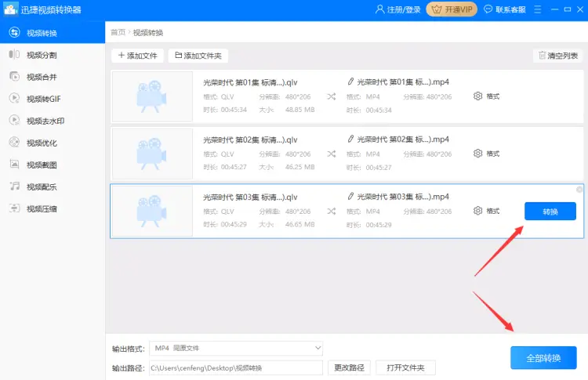
Task: Open 格式 settings gear for 第03集
Action: 477,211
